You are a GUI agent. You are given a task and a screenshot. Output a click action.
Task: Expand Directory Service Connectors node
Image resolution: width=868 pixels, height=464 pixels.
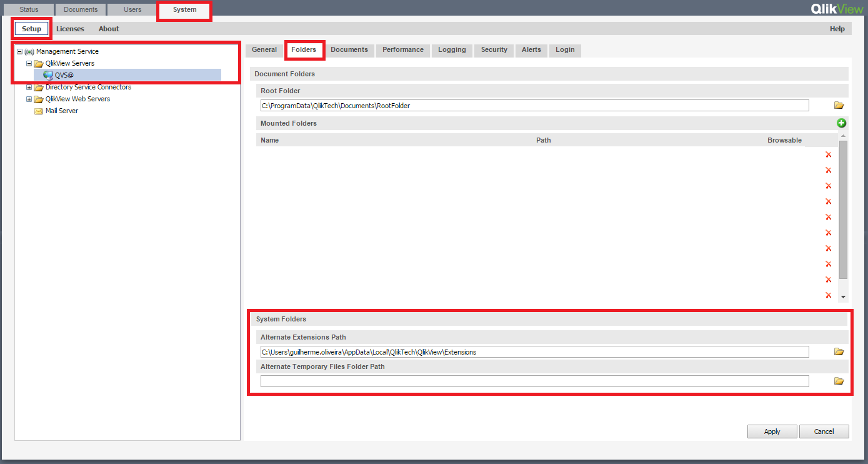point(29,88)
